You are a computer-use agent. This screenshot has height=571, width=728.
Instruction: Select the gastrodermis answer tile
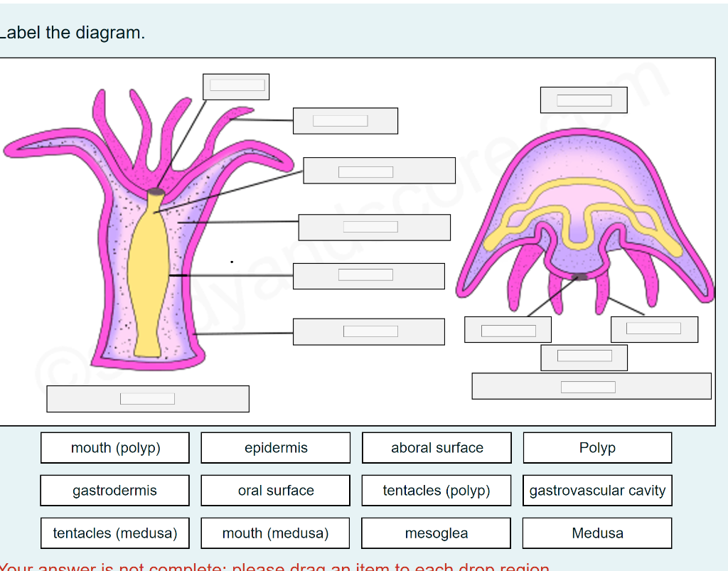[x=114, y=490]
